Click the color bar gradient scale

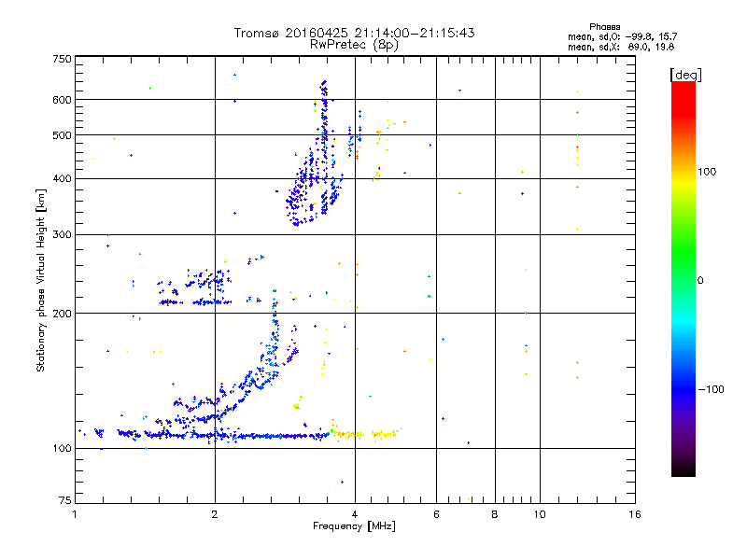tap(684, 278)
